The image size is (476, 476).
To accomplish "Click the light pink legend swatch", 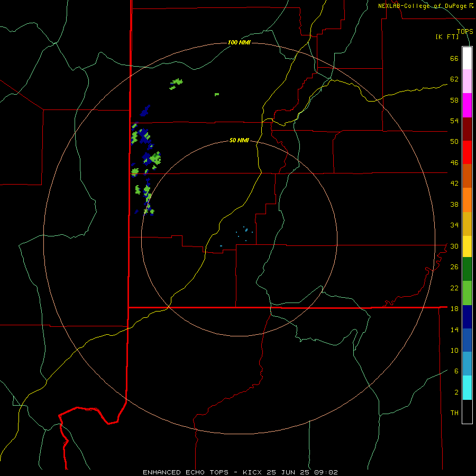I will coord(467,81).
